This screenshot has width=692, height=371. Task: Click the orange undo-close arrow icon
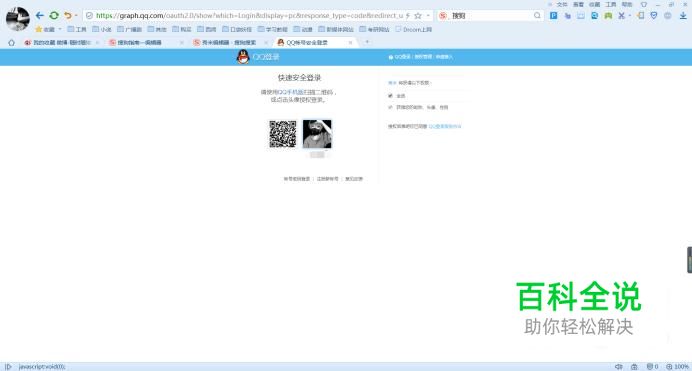tap(68, 15)
